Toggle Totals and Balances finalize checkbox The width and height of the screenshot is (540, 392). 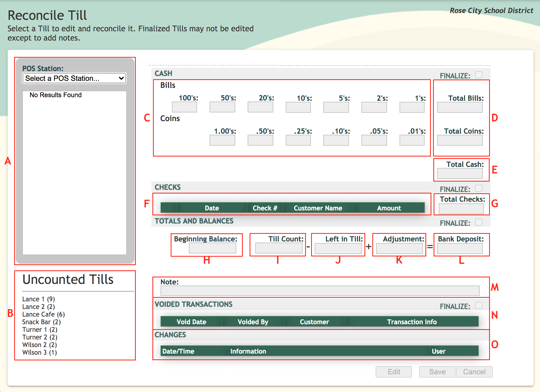click(478, 222)
